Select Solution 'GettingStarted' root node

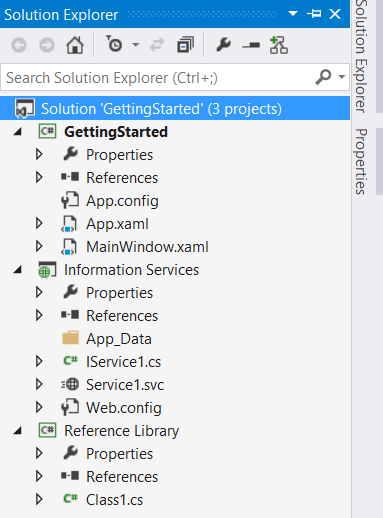coord(175,109)
